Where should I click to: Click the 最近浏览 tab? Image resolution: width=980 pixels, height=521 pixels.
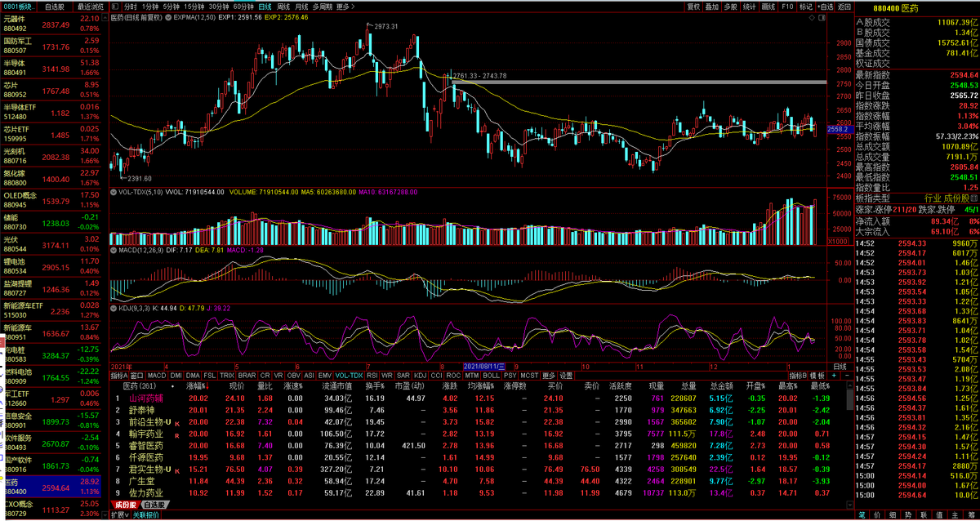(90, 6)
